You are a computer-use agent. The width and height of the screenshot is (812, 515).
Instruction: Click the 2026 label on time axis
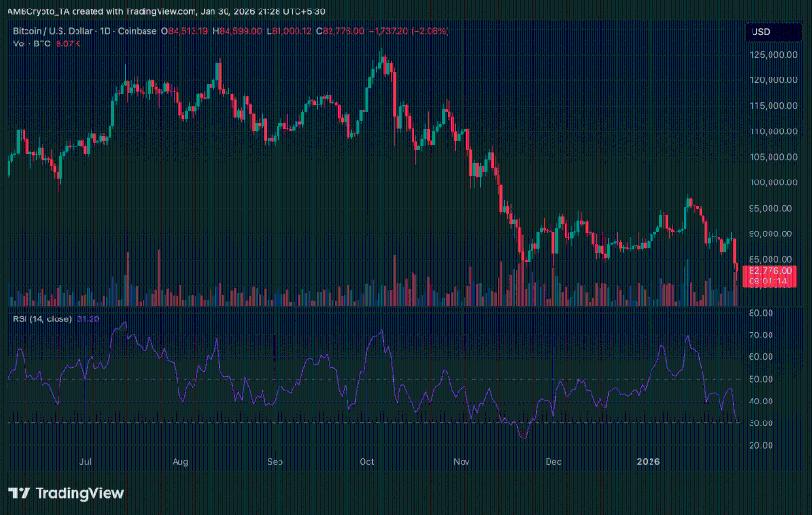click(x=649, y=462)
